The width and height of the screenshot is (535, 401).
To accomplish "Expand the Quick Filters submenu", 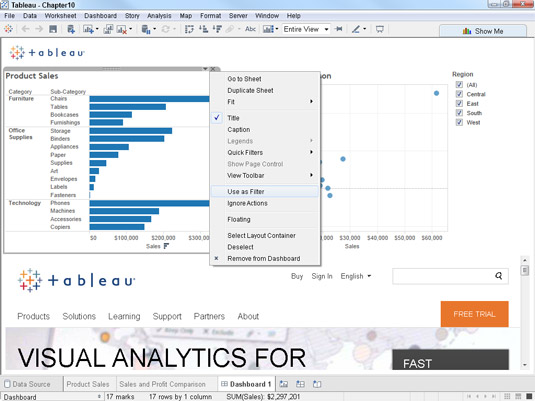I will pos(265,152).
